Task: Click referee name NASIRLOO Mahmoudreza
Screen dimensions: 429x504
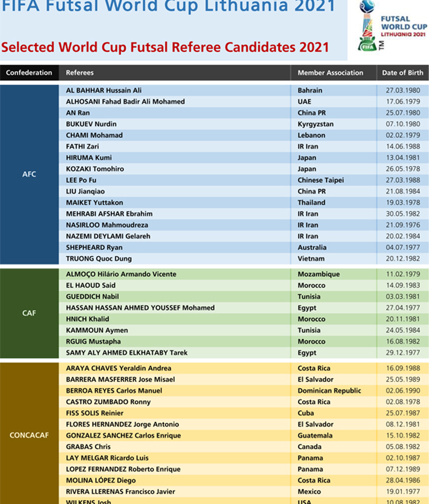Action: point(107,225)
